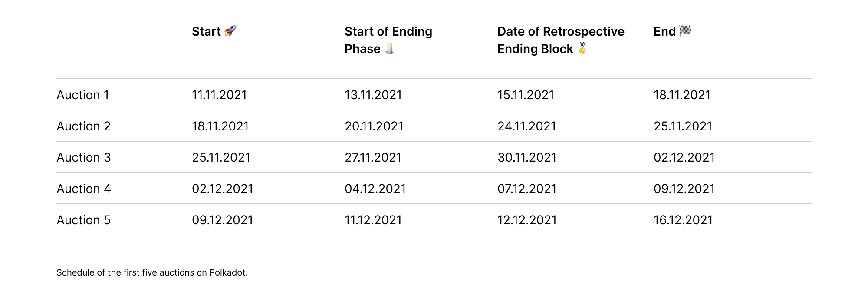Select the Auction 5 row label
Image resolution: width=868 pixels, height=299 pixels.
click(84, 220)
